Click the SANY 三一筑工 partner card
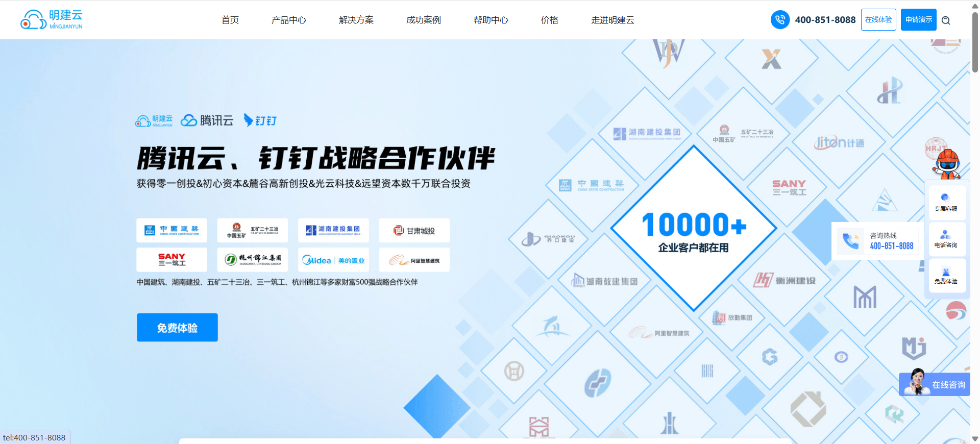The image size is (980, 444). (171, 260)
